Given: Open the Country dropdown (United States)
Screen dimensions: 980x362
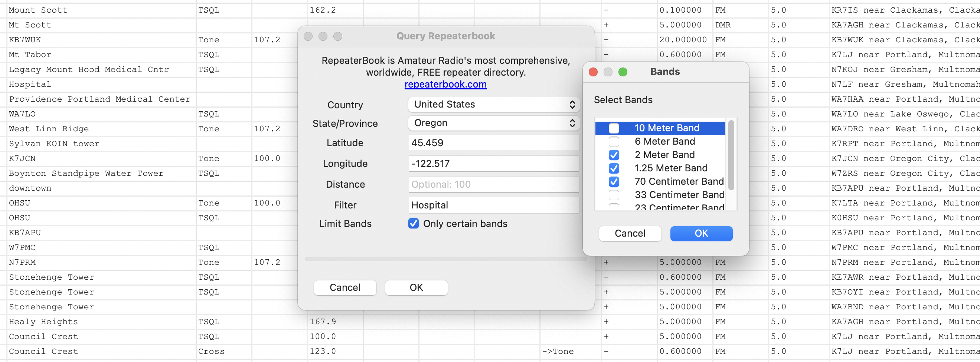Looking at the screenshot, I should 493,105.
